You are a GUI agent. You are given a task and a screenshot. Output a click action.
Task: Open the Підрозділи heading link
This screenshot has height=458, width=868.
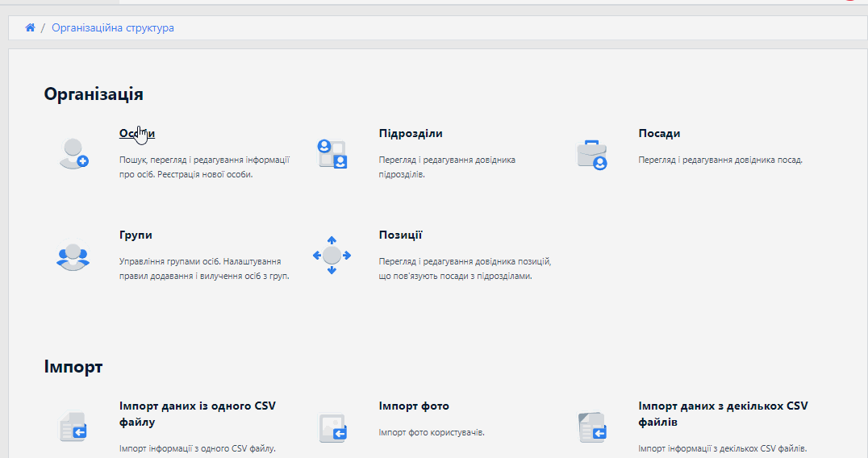pos(410,134)
